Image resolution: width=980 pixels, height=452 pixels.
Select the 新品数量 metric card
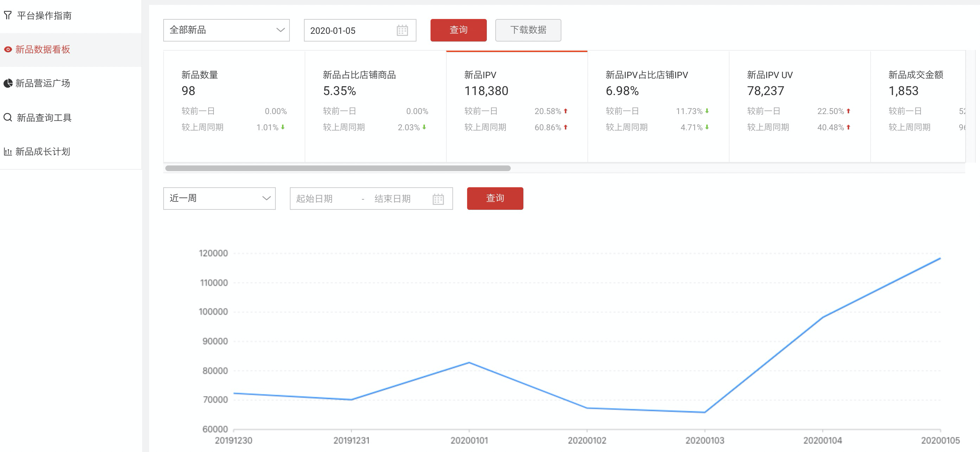(x=234, y=107)
